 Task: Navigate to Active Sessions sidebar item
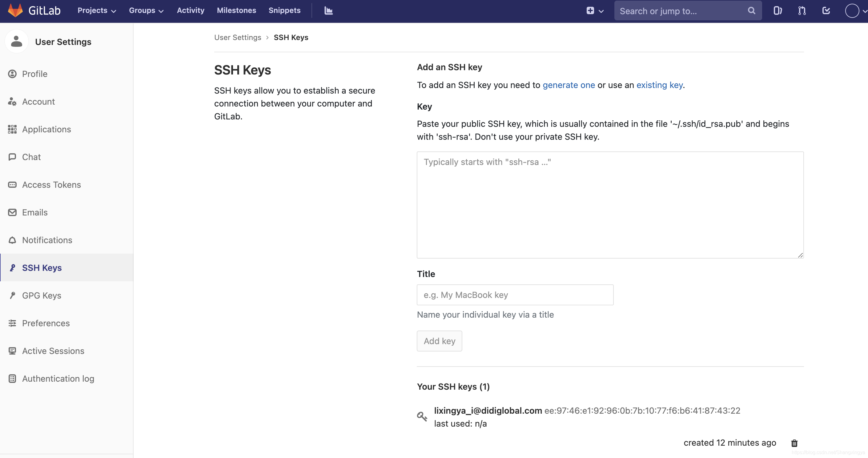[x=53, y=351]
